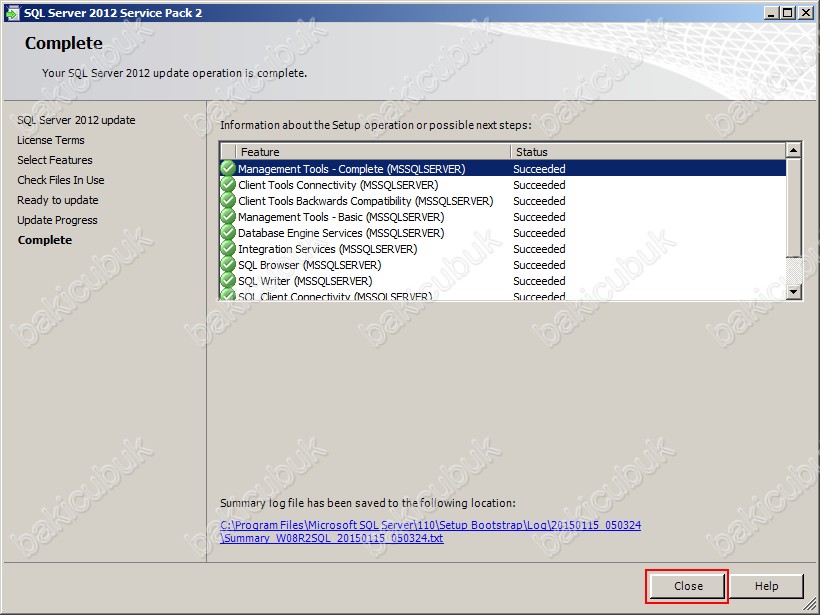The width and height of the screenshot is (820, 615).
Task: Select the Integration Services (MSSQLSERVER) row
Action: (x=503, y=249)
